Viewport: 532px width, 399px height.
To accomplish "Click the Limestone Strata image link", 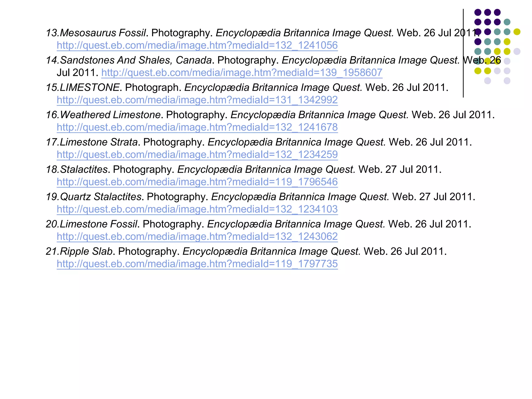I will pos(197,155).
